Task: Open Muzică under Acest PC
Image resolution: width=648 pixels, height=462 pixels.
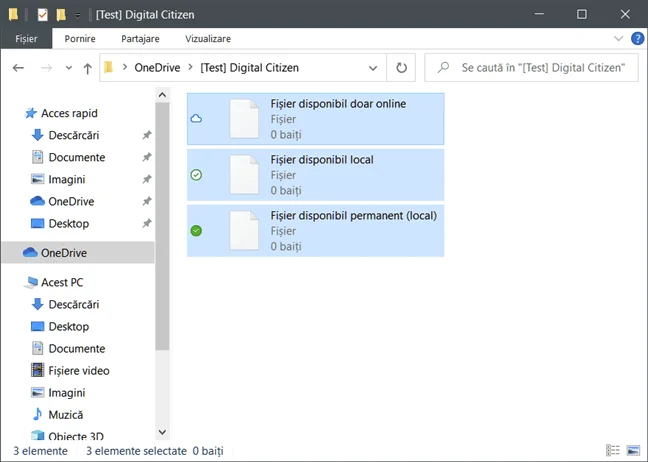Action: pos(65,414)
